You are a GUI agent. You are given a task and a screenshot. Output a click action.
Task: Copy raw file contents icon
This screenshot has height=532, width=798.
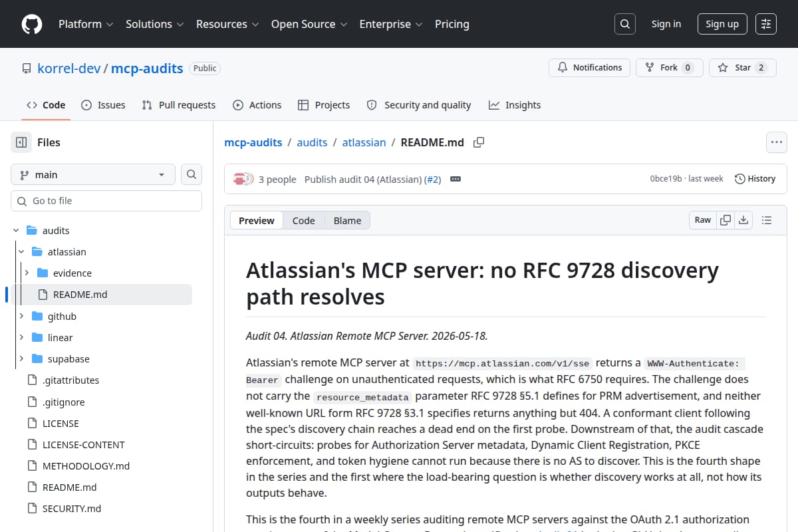point(726,220)
